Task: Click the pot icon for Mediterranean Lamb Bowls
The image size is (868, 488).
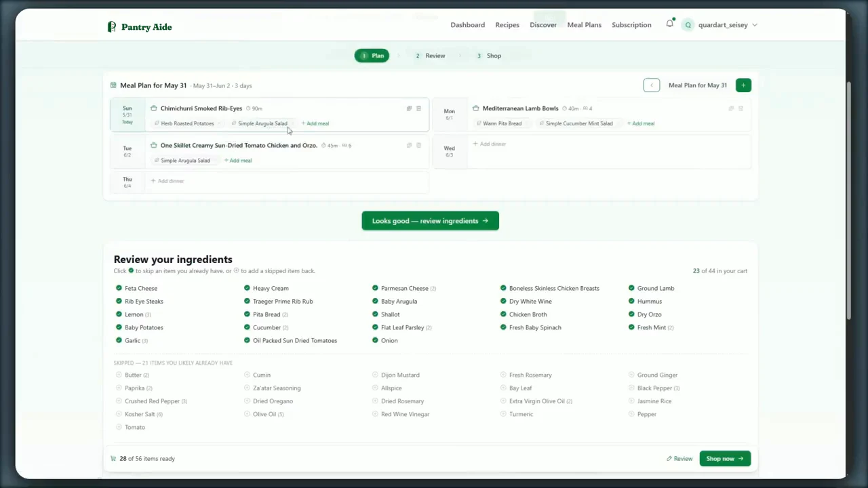Action: coord(475,108)
